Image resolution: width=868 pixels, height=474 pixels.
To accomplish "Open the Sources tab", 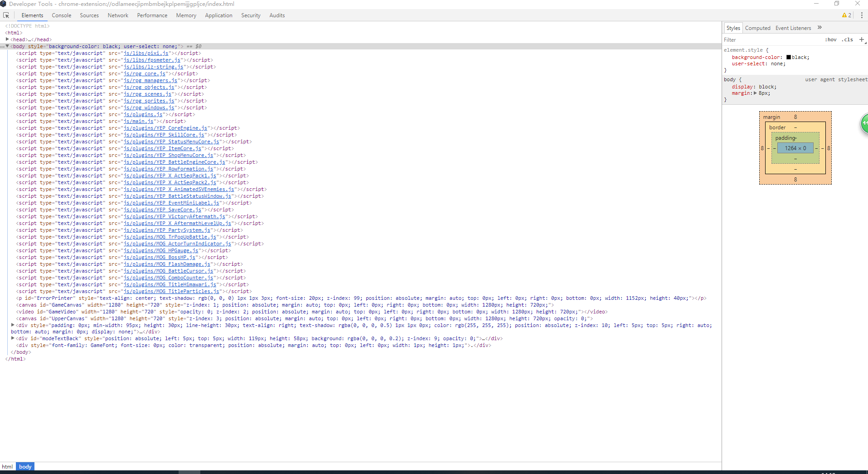I will [x=89, y=15].
